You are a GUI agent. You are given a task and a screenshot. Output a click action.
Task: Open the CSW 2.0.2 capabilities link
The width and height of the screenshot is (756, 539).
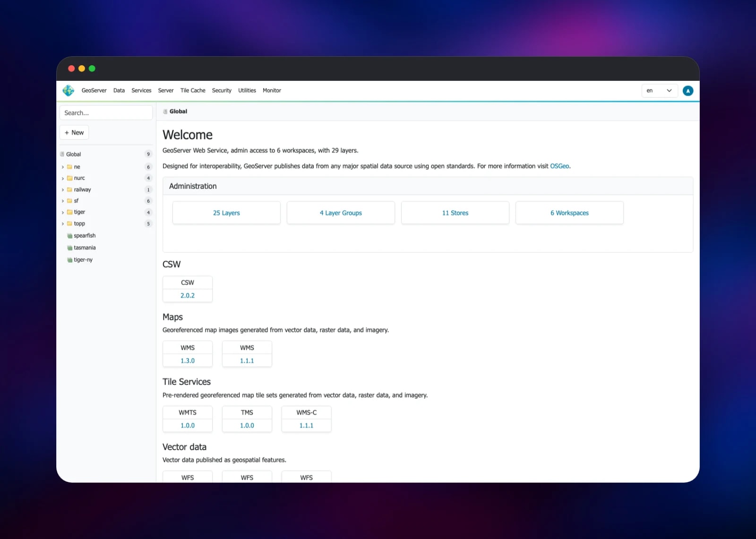click(x=188, y=296)
